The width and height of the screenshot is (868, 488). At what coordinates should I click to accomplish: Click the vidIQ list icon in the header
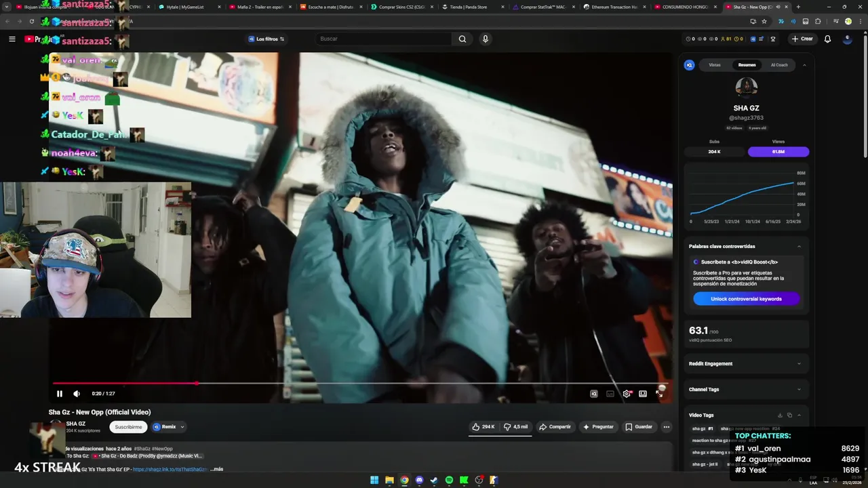[x=761, y=39]
